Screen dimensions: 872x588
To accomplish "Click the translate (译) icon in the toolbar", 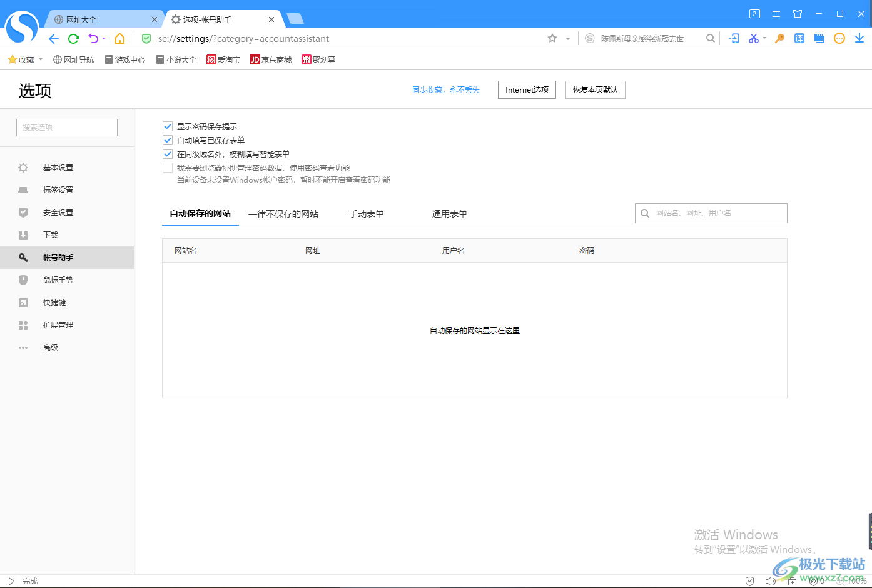I will 799,38.
